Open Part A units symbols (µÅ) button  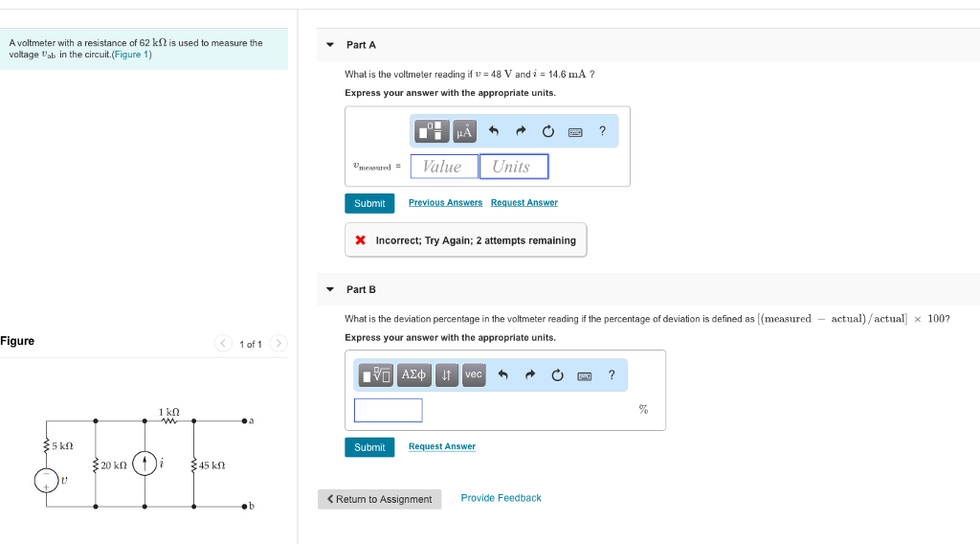tap(464, 131)
